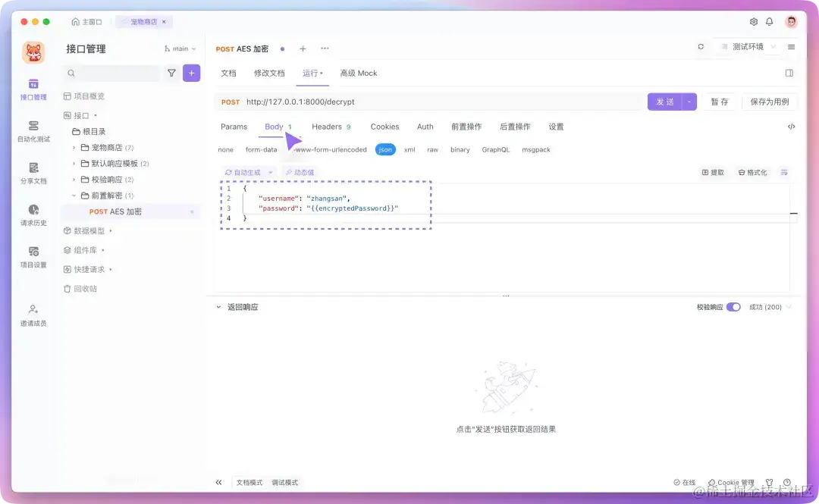Disable the 校验响应 response validation toggle
The width and height of the screenshot is (819, 504).
(732, 306)
